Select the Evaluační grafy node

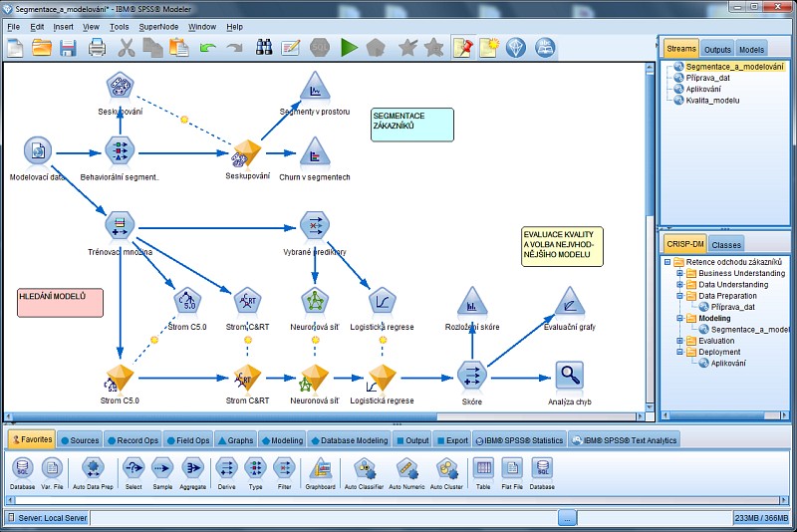[569, 301]
